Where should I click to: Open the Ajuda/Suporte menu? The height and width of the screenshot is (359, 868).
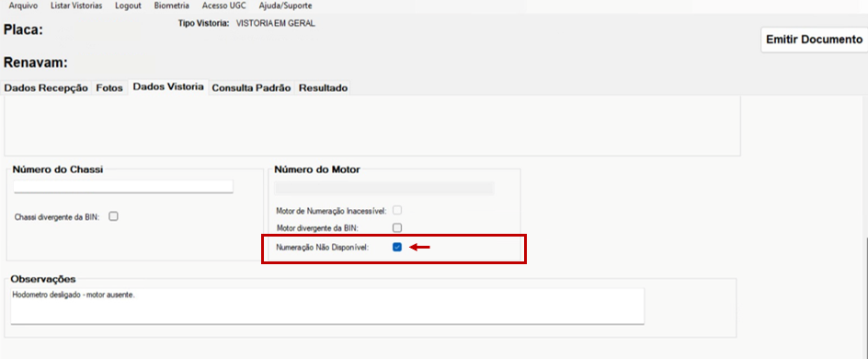click(x=285, y=6)
